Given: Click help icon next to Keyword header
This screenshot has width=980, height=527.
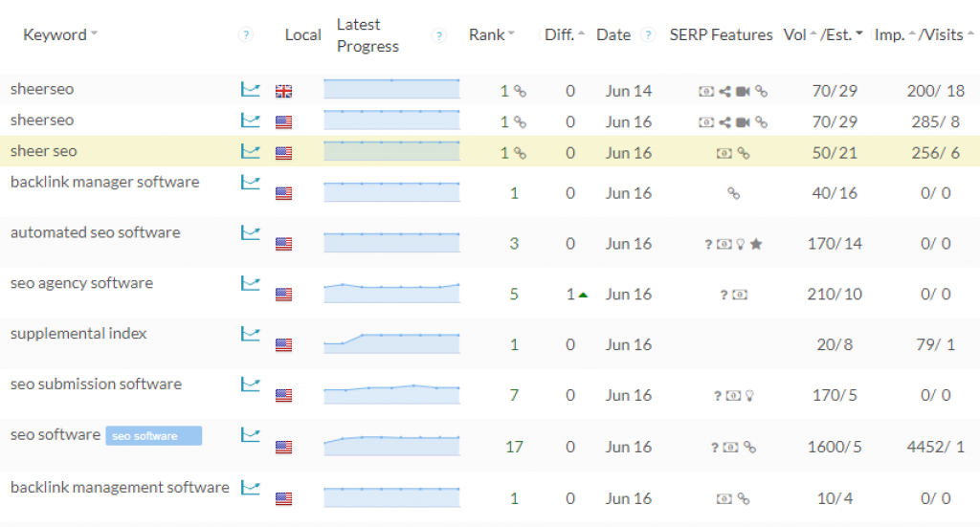Looking at the screenshot, I should click(x=246, y=35).
